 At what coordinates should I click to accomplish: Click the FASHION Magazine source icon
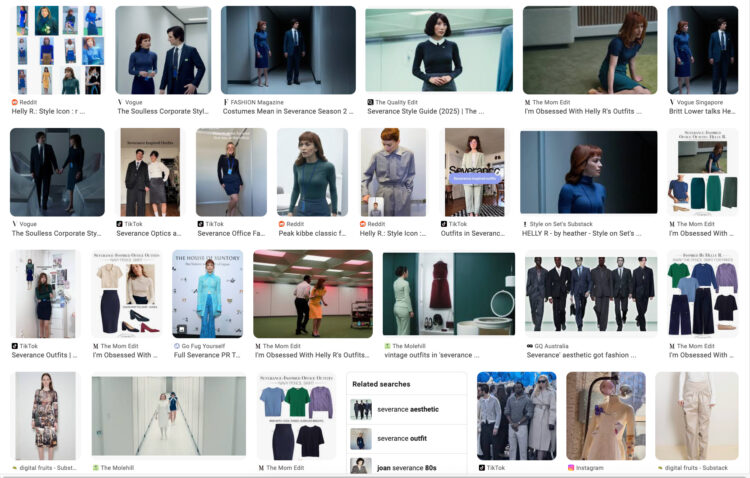tap(225, 102)
